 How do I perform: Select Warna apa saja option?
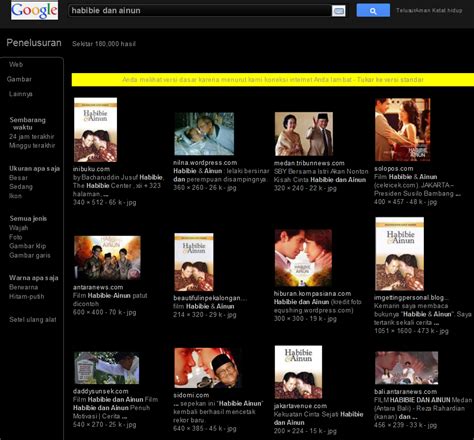click(x=34, y=278)
